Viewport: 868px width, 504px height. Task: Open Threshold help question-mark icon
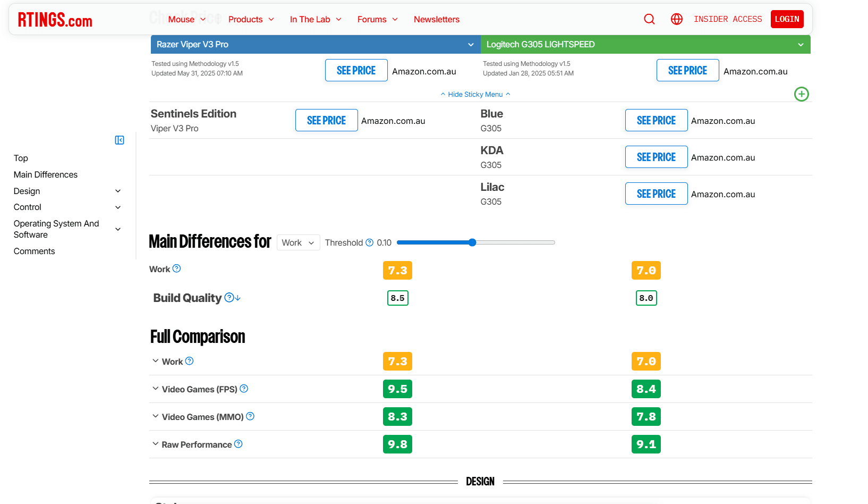(370, 242)
